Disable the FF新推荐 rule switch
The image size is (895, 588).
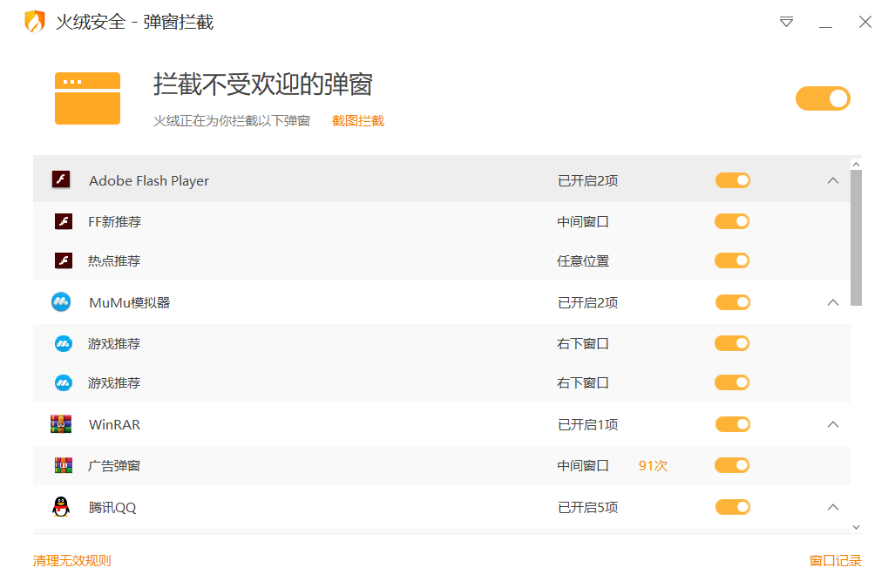732,221
